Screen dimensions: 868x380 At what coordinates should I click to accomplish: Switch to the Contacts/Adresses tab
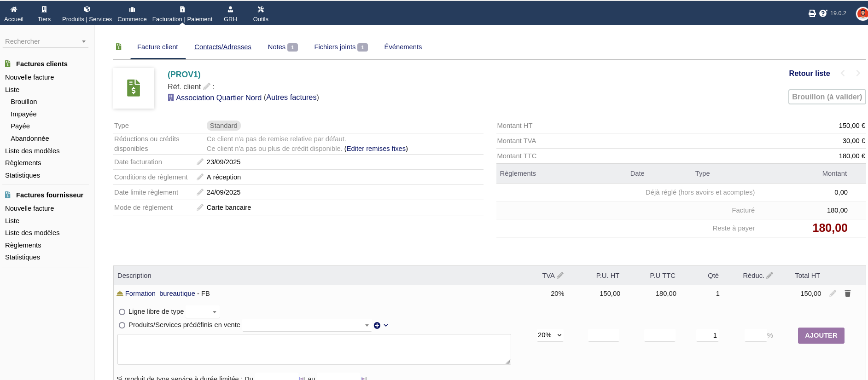pos(222,47)
